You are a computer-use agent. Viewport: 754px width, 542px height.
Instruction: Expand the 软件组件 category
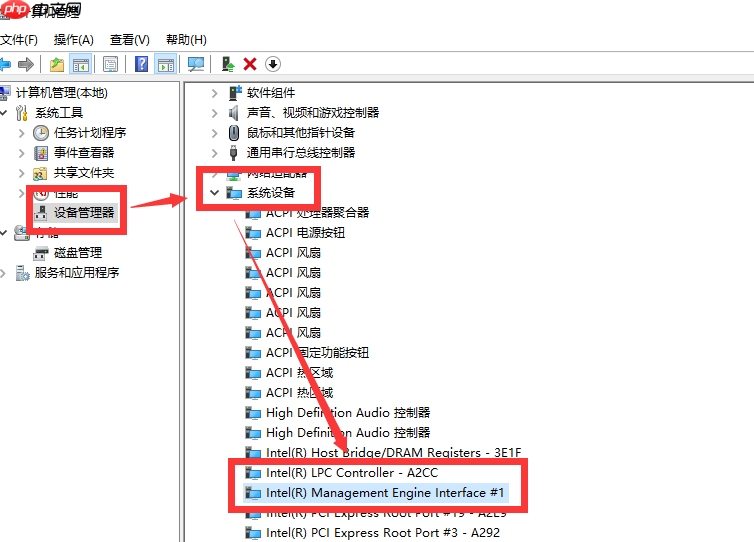214,93
